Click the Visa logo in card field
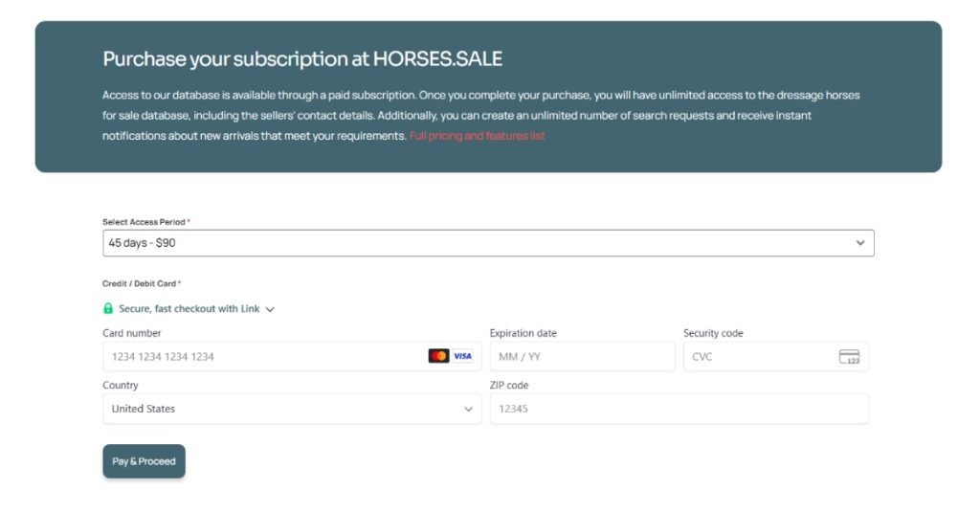Viewport: 980px width, 512px height. coord(462,356)
